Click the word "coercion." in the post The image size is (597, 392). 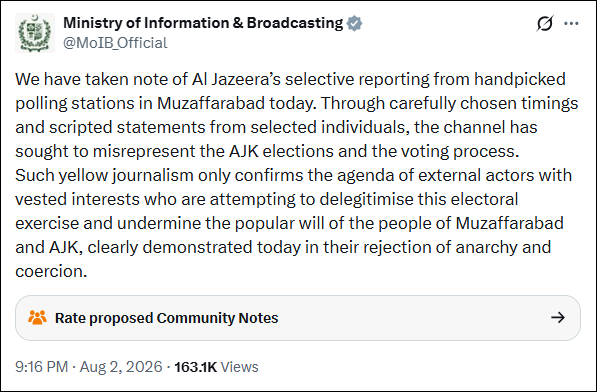(x=51, y=271)
